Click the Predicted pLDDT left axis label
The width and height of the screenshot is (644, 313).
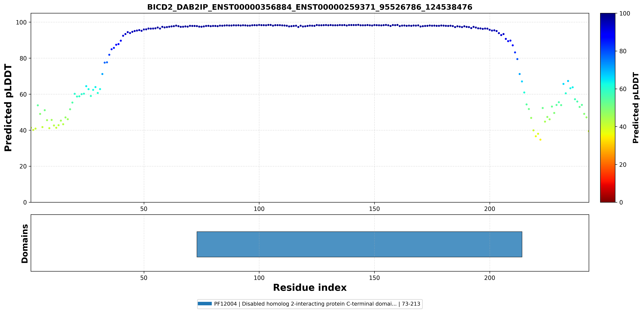8,108
